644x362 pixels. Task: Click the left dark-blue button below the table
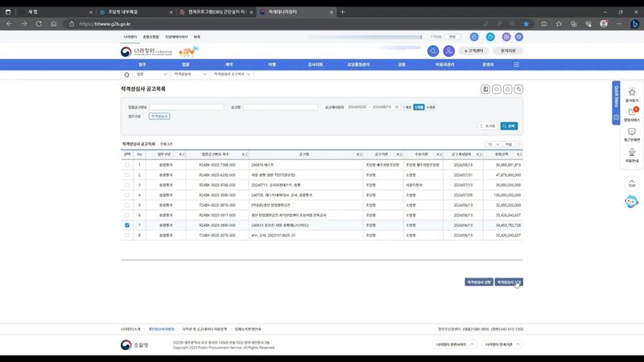[x=479, y=282]
